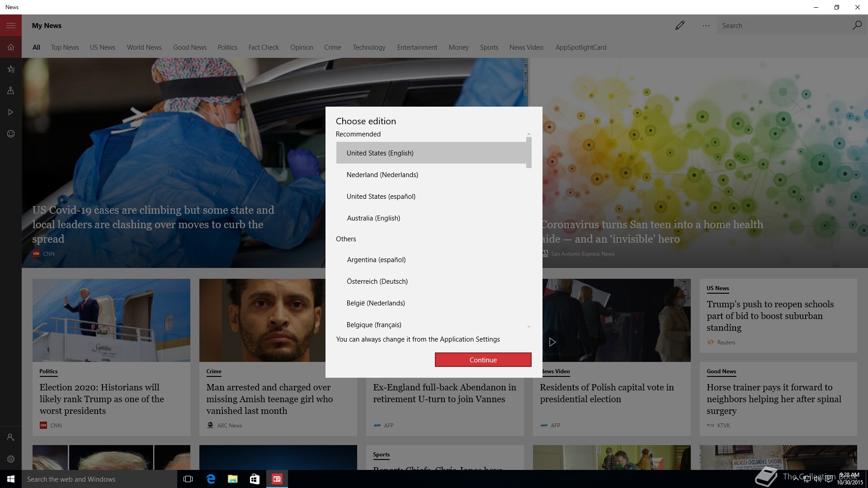Click the pencil edit icon for My News
This screenshot has height=488, width=868.
coord(680,25)
